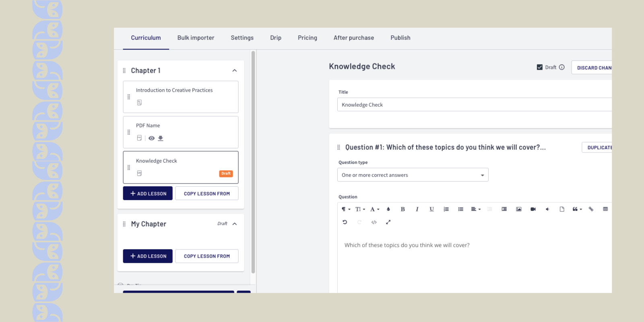
Task: Click Add Lesson in Chapter 1
Action: pos(148,193)
